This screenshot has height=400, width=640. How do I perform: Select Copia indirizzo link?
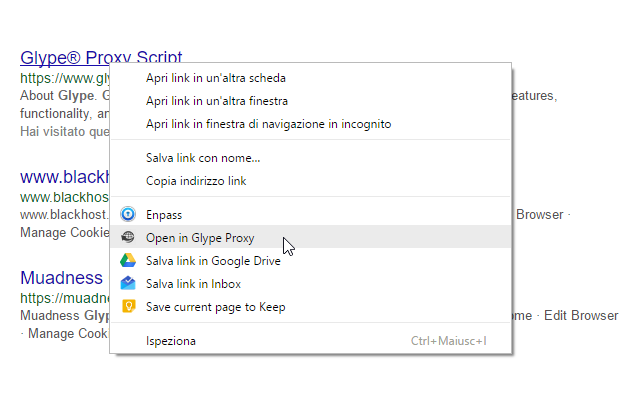[x=310, y=181]
